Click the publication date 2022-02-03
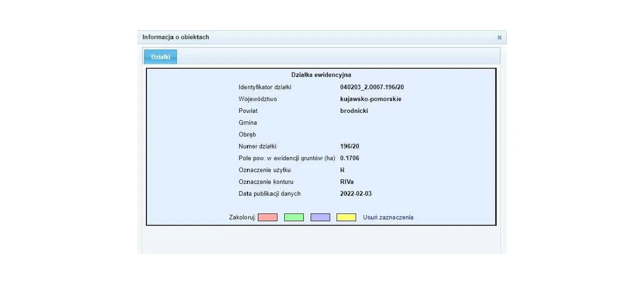The height and width of the screenshot is (284, 644). 356,194
